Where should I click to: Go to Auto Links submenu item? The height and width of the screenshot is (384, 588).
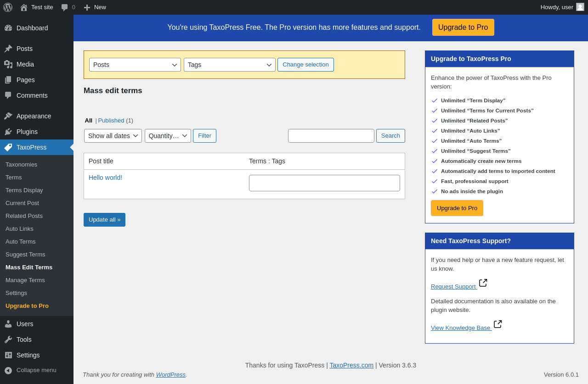19,228
